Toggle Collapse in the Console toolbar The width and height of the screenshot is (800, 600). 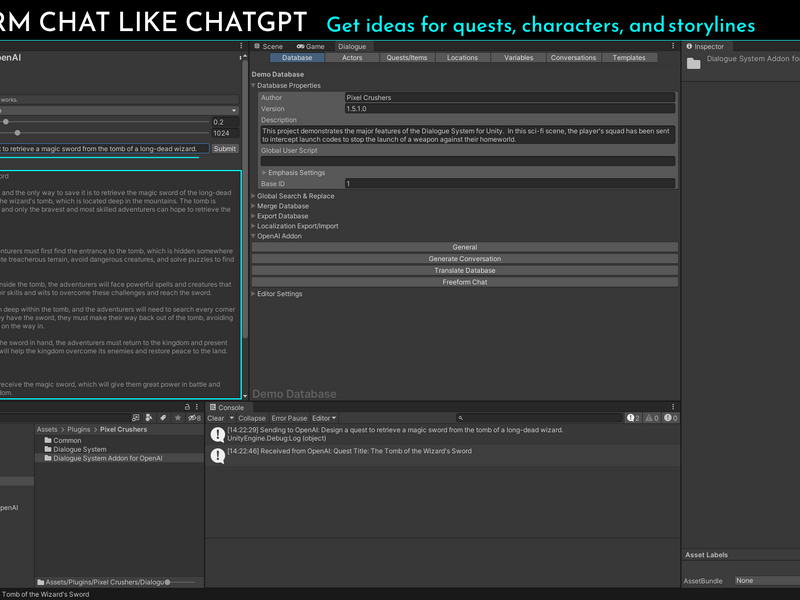(x=252, y=418)
